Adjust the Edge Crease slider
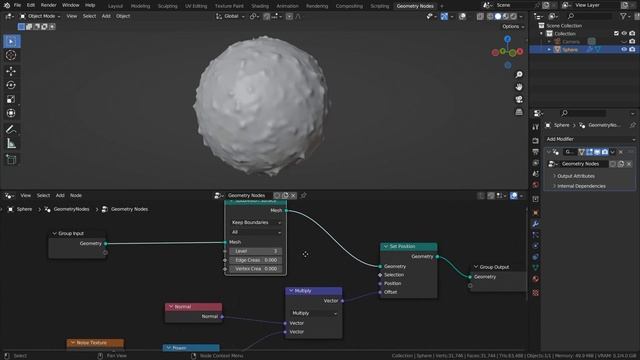The width and height of the screenshot is (640, 360). click(256, 260)
